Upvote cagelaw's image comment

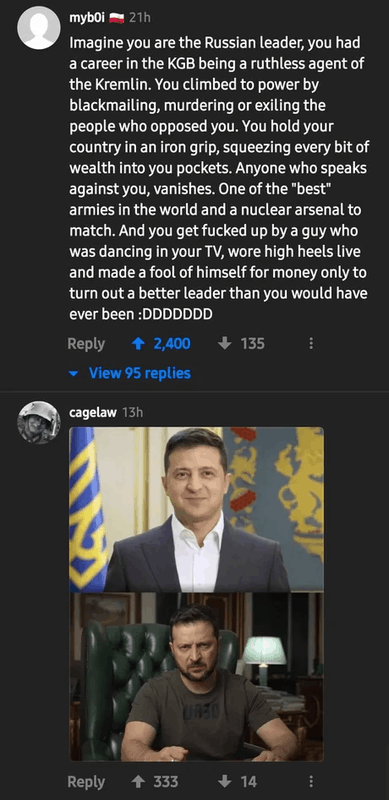(x=138, y=781)
